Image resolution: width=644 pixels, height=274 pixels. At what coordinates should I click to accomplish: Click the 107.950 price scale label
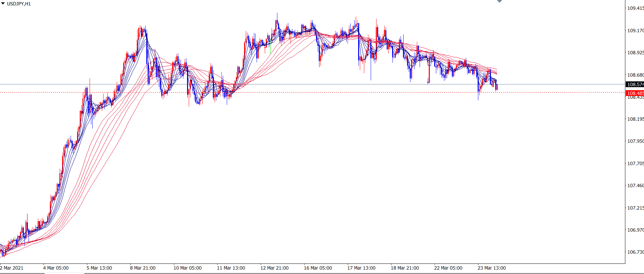tap(635, 141)
